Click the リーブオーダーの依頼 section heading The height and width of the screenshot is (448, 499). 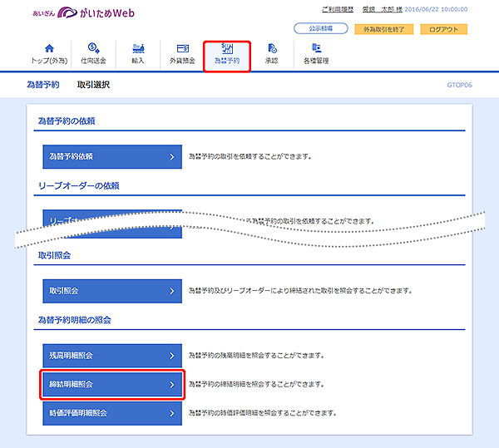(79, 185)
